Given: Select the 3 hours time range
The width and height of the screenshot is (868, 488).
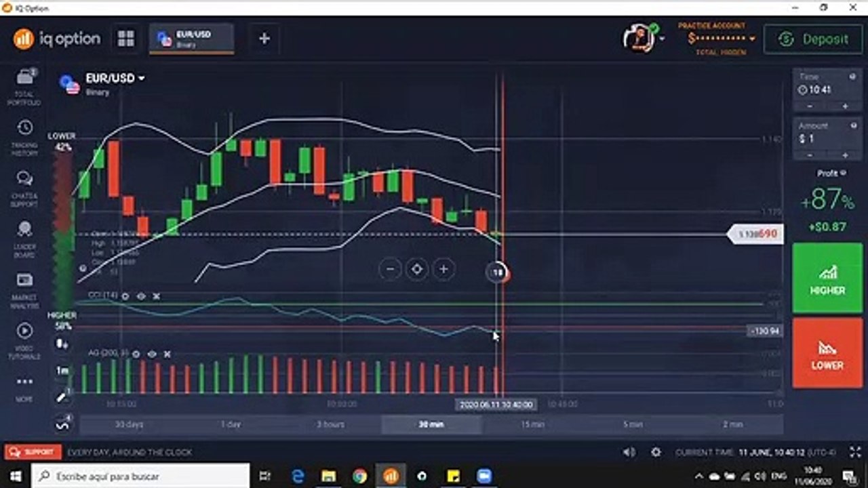Looking at the screenshot, I should coord(331,424).
